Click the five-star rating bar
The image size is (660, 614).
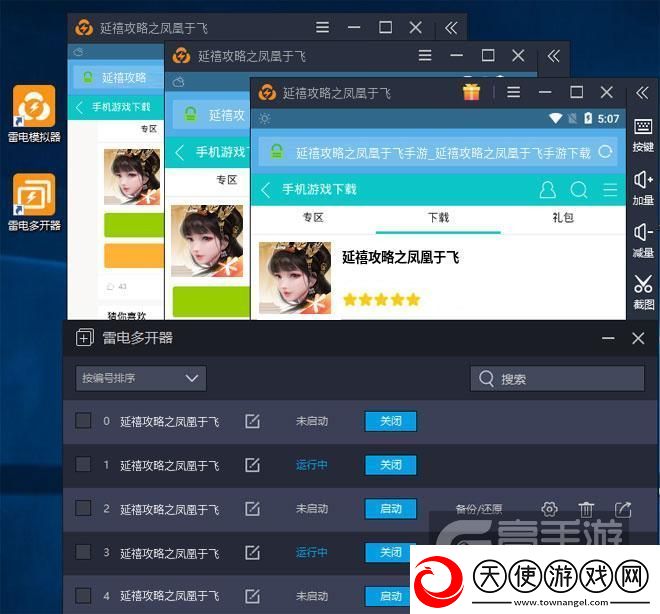click(x=382, y=300)
